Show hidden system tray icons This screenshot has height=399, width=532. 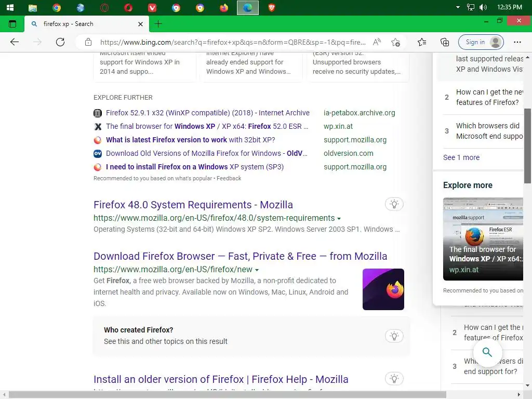458,7
